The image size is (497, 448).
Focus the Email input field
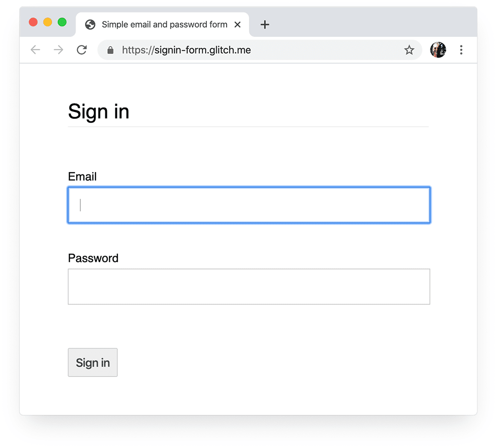click(248, 205)
